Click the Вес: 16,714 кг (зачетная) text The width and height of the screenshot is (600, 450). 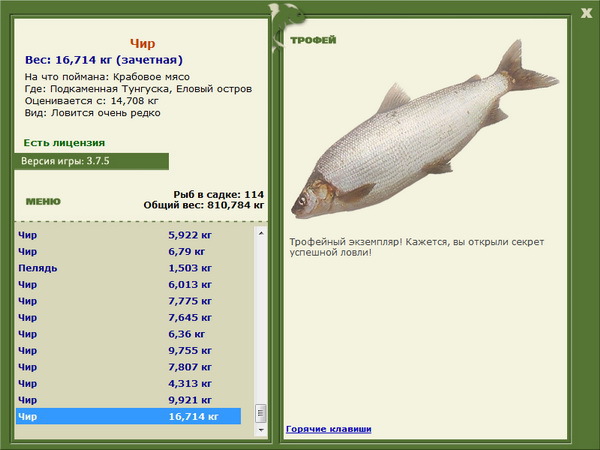coord(104,60)
